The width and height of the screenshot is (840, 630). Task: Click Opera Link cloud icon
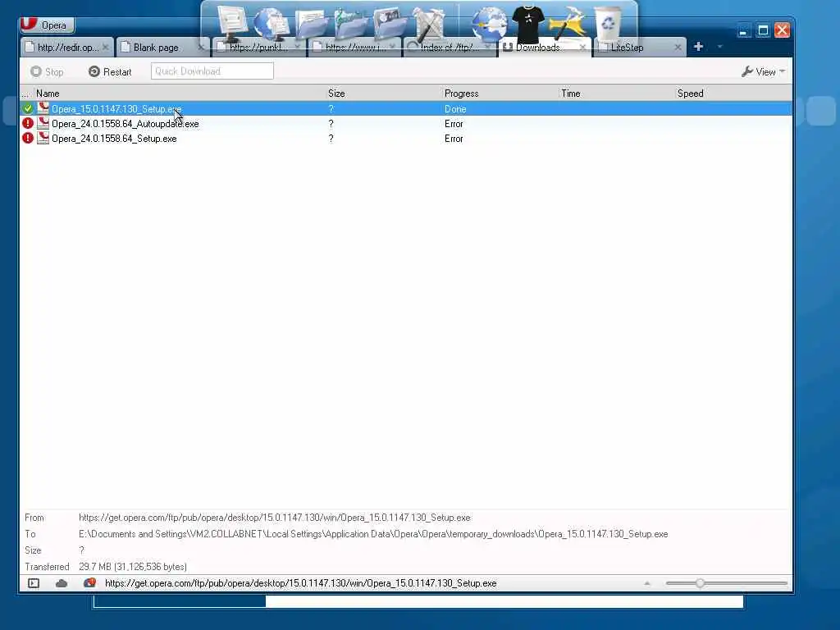click(62, 583)
